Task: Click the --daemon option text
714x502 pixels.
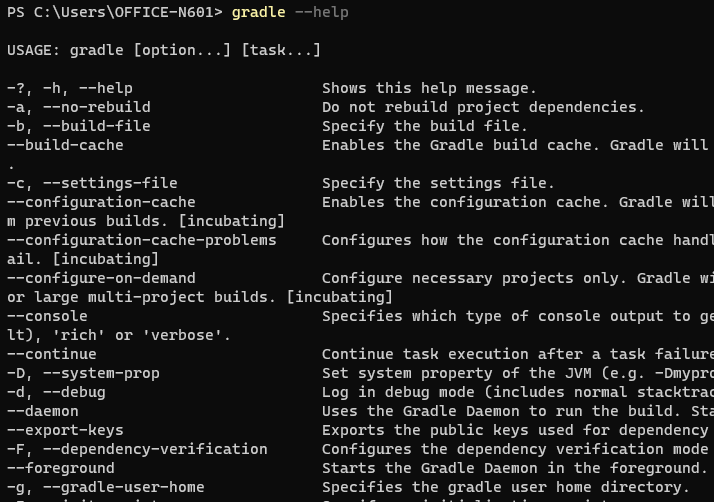Action: pyautogui.click(x=42, y=411)
